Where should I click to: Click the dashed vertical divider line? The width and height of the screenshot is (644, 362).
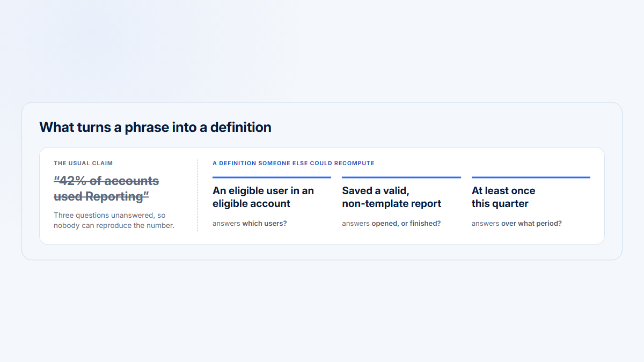[197, 195]
